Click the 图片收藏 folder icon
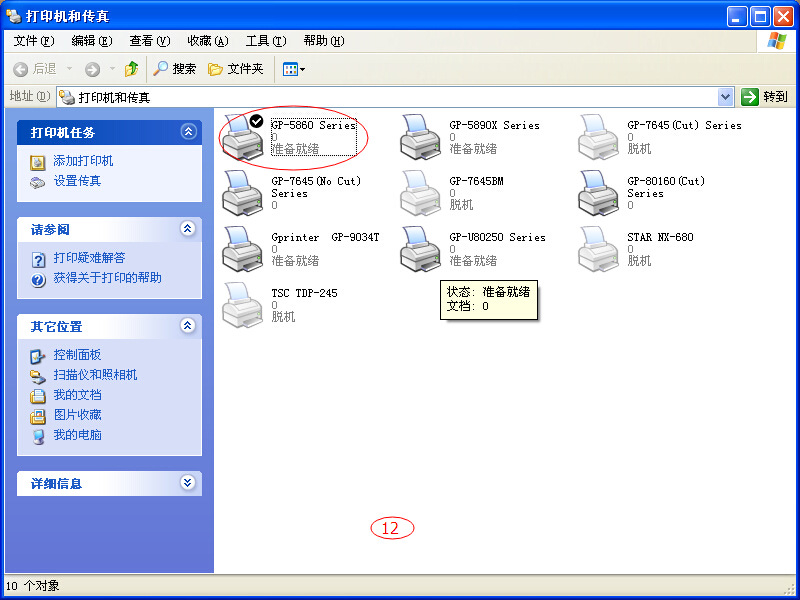The image size is (800, 600). (38, 416)
